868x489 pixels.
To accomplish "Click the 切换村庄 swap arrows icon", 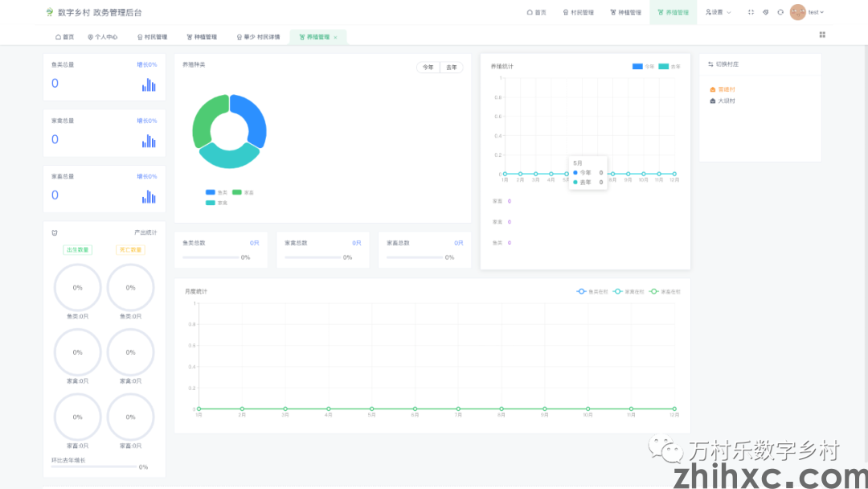I will click(x=710, y=64).
